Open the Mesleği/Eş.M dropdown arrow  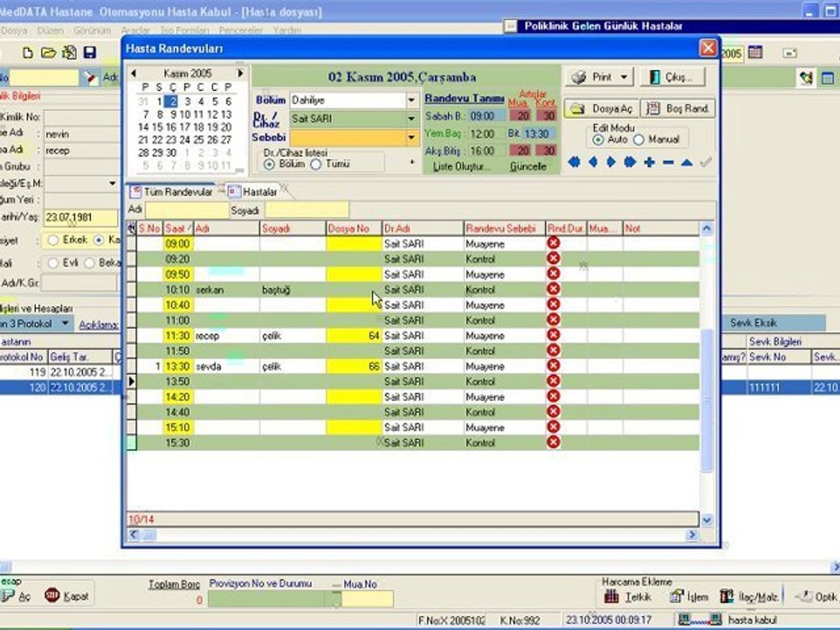[x=112, y=183]
